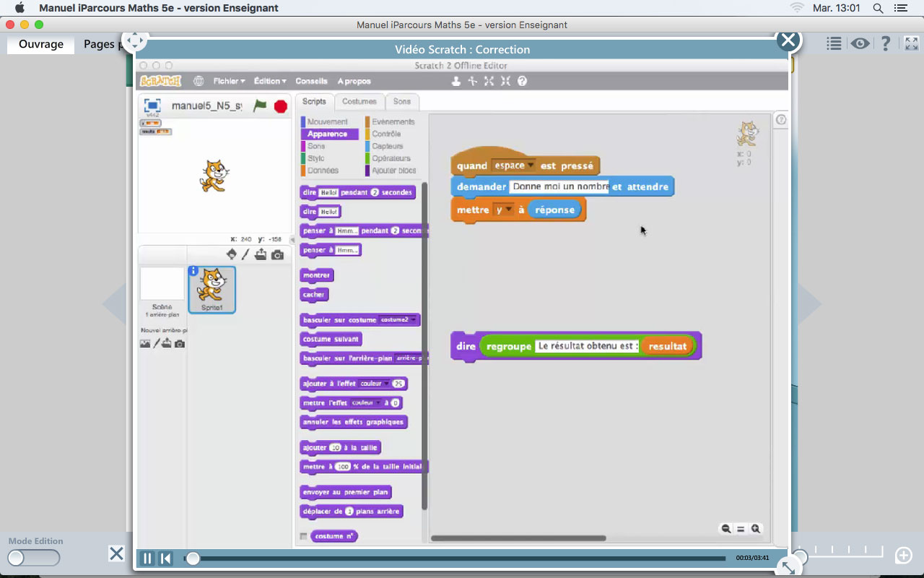Screen dimensions: 924x578
Task: Paint a new backdrop
Action: coord(156,344)
